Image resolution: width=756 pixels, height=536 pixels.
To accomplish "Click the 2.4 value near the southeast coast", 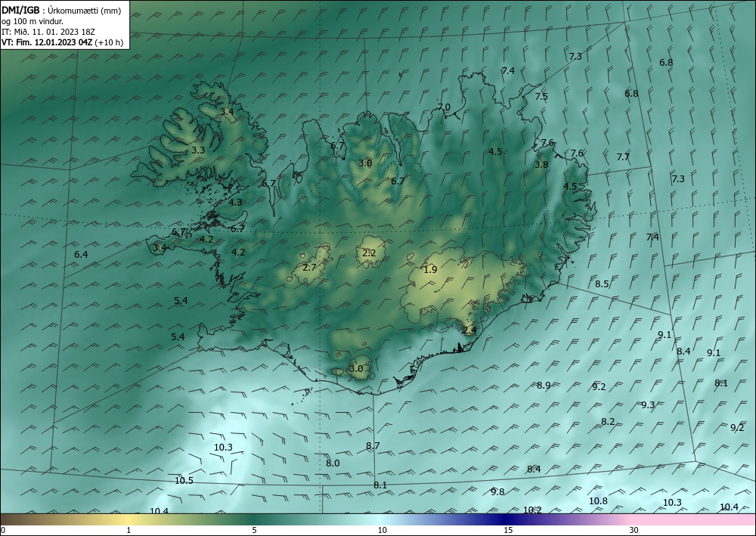I will (x=469, y=330).
